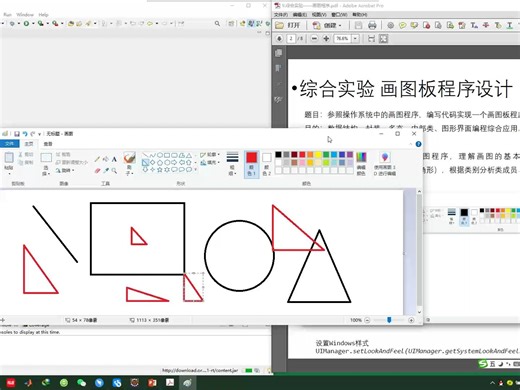Choose the Oval shape in Paint shapes gallery

[160, 155]
